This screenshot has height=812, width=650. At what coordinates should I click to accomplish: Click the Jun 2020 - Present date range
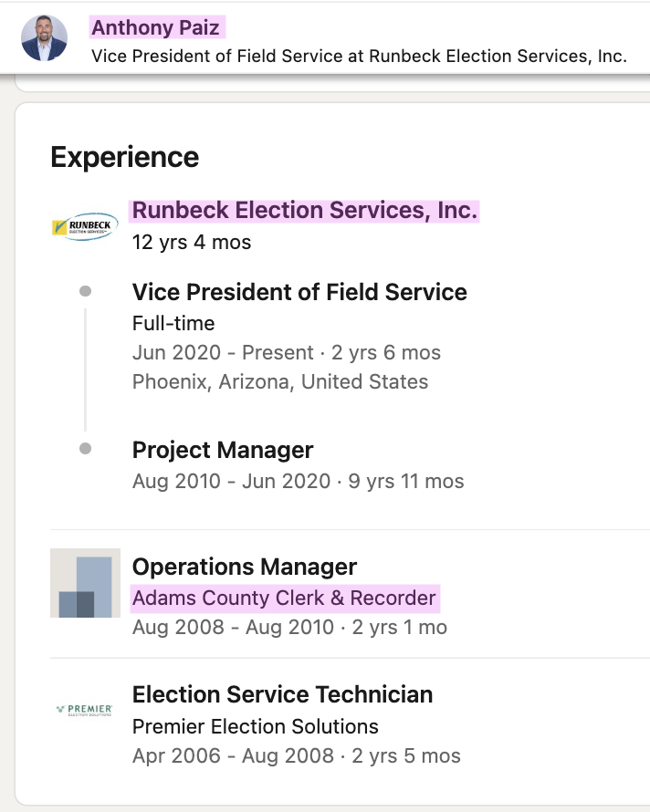223,353
